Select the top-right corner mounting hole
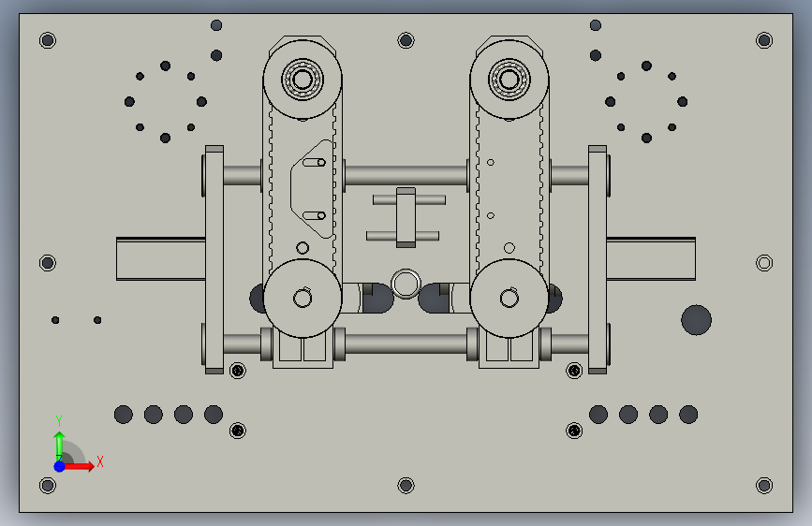This screenshot has height=526, width=812. click(x=764, y=40)
